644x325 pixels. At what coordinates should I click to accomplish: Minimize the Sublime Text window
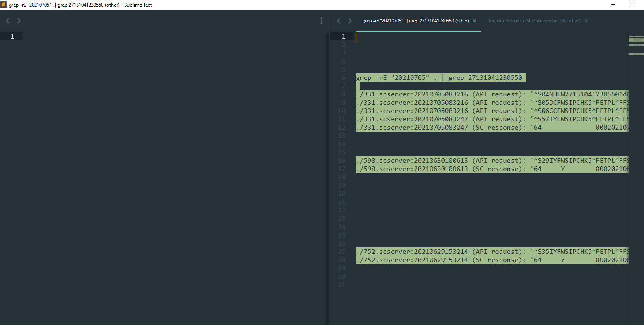click(x=613, y=5)
